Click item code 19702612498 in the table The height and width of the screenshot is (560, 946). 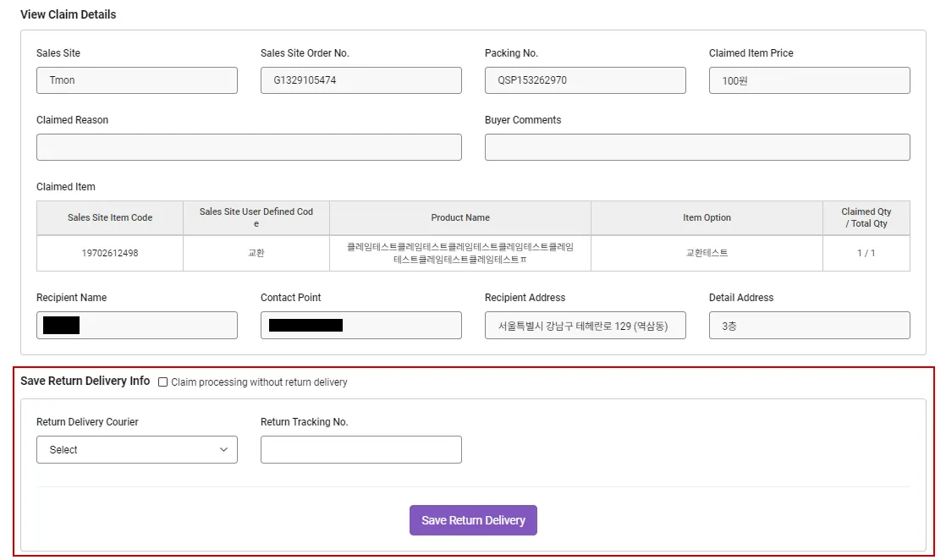[x=110, y=253]
